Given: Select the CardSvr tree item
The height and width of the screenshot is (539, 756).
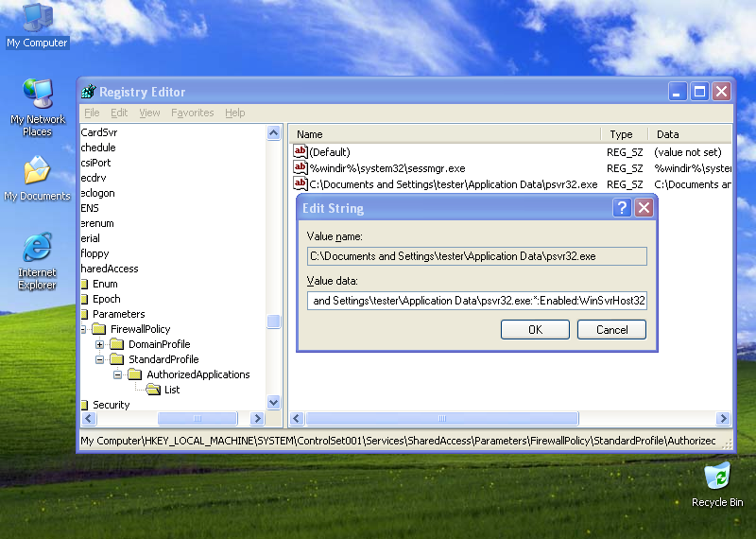Looking at the screenshot, I should point(99,132).
